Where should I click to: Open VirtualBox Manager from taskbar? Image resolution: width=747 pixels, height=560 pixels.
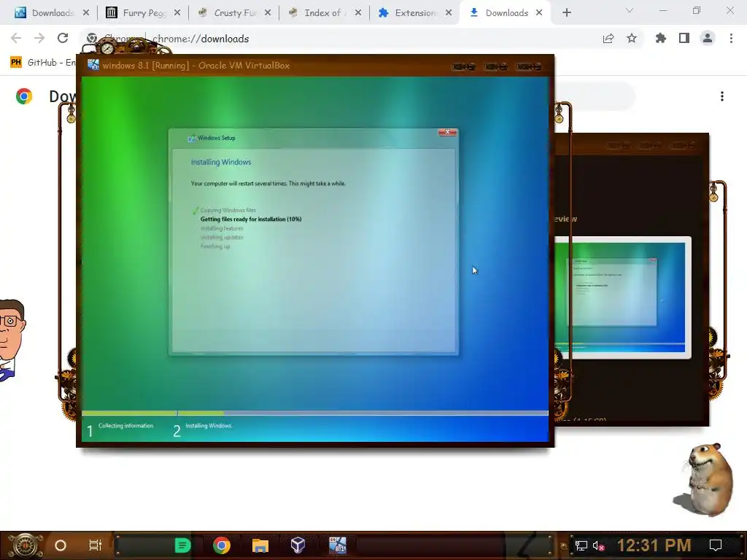[x=298, y=545]
